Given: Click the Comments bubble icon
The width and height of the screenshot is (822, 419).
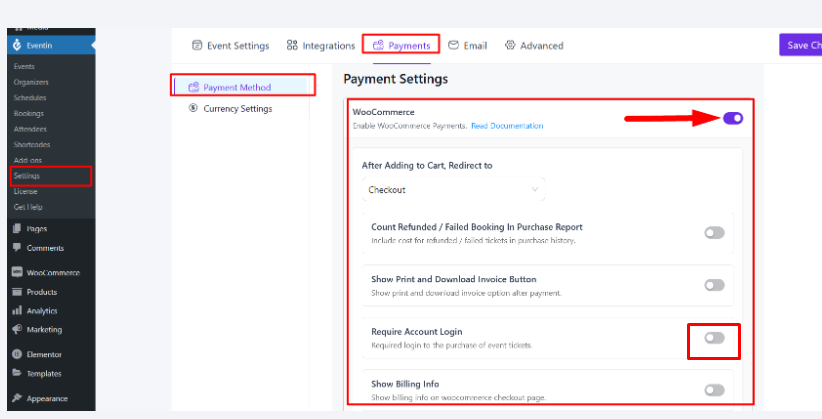Looking at the screenshot, I should coord(17,248).
